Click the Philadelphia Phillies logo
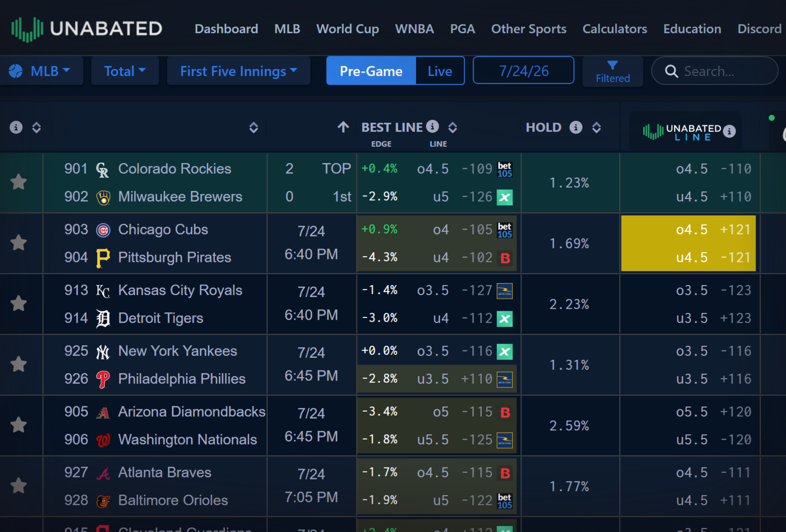The image size is (786, 532). [103, 380]
